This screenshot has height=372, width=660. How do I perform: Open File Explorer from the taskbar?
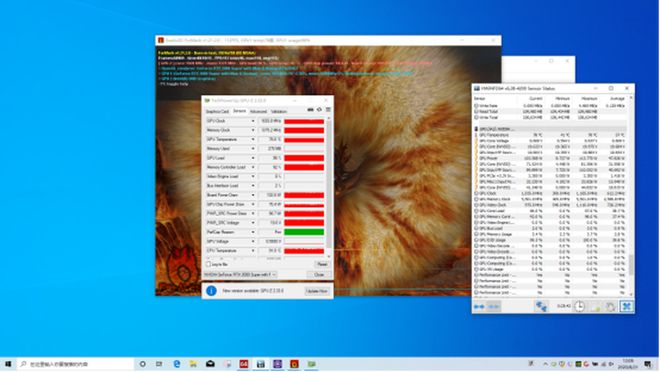click(193, 364)
